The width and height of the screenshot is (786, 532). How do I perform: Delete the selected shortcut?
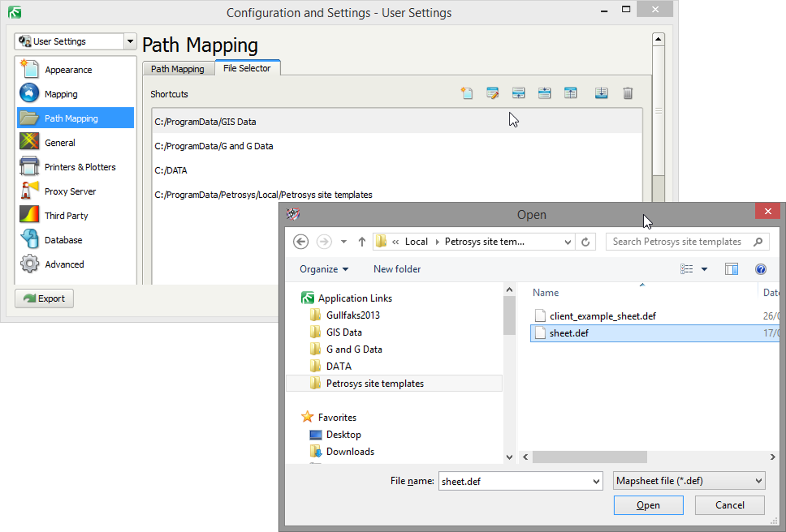628,93
